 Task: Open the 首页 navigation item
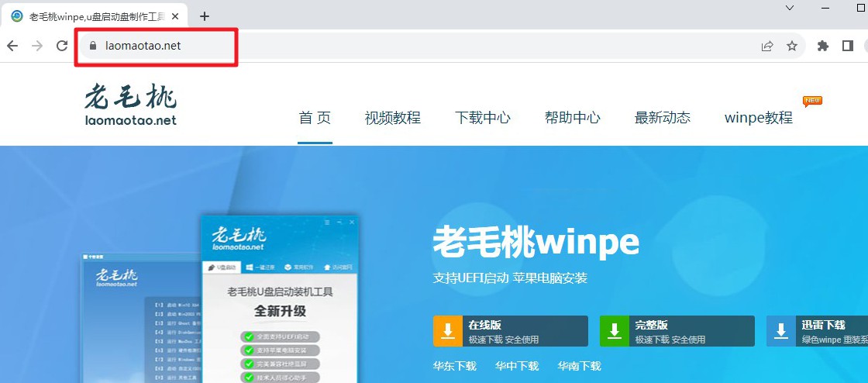pos(315,118)
